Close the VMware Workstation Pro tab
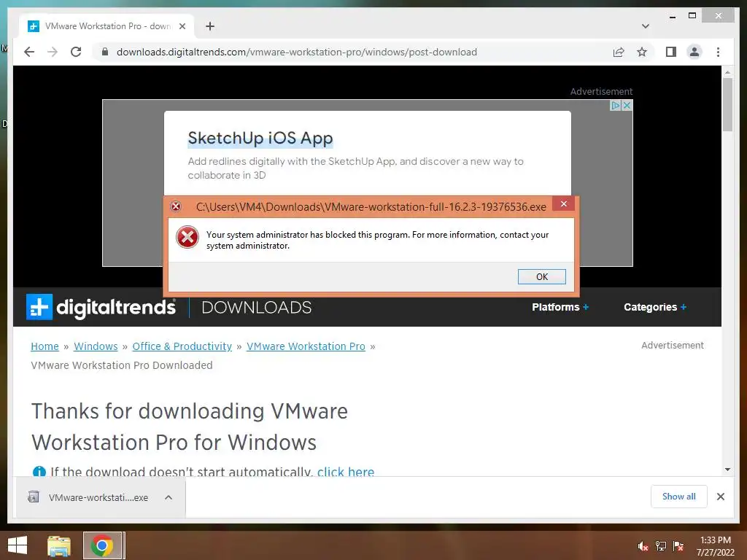The width and height of the screenshot is (747, 560). click(182, 26)
